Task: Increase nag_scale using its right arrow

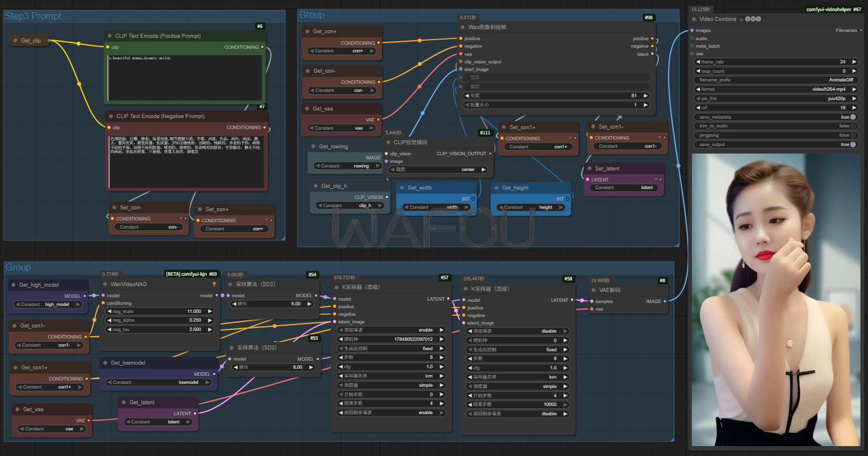Action: point(210,311)
